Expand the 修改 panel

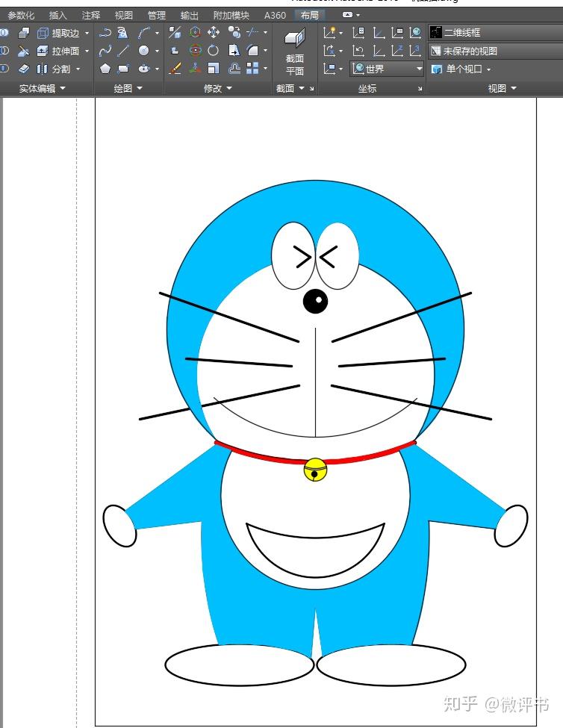218,88
